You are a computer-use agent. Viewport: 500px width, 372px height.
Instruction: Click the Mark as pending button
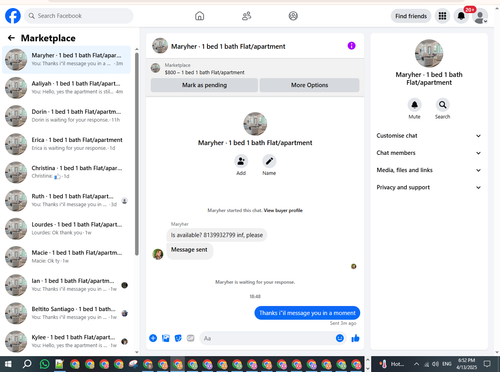pos(204,85)
